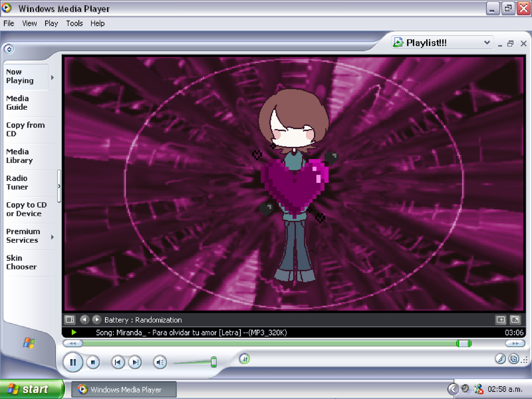Screen dimensions: 532x399
Task: Click the fast forward button on seek bar
Action: click(x=515, y=343)
